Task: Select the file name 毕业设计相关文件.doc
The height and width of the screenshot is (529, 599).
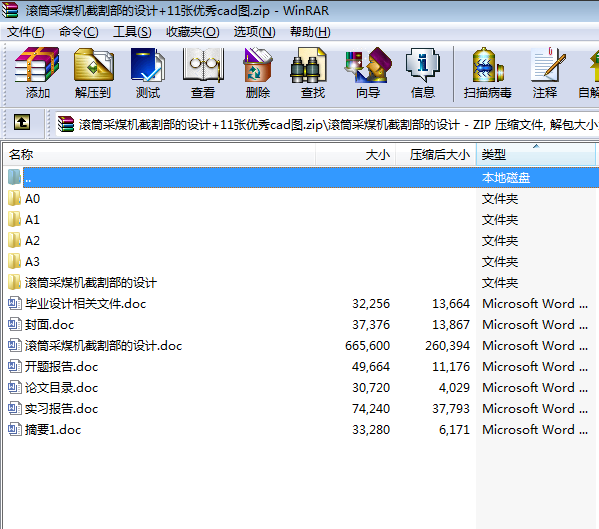Action: point(86,304)
